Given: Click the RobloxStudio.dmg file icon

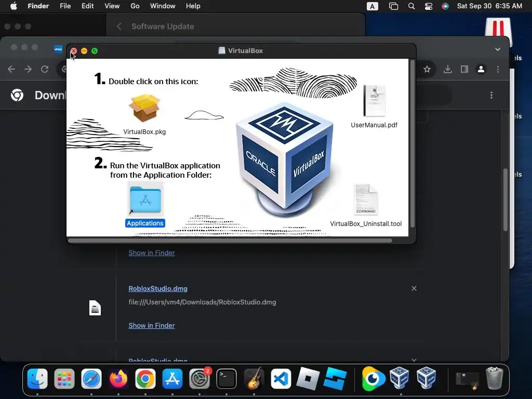Looking at the screenshot, I should point(95,308).
